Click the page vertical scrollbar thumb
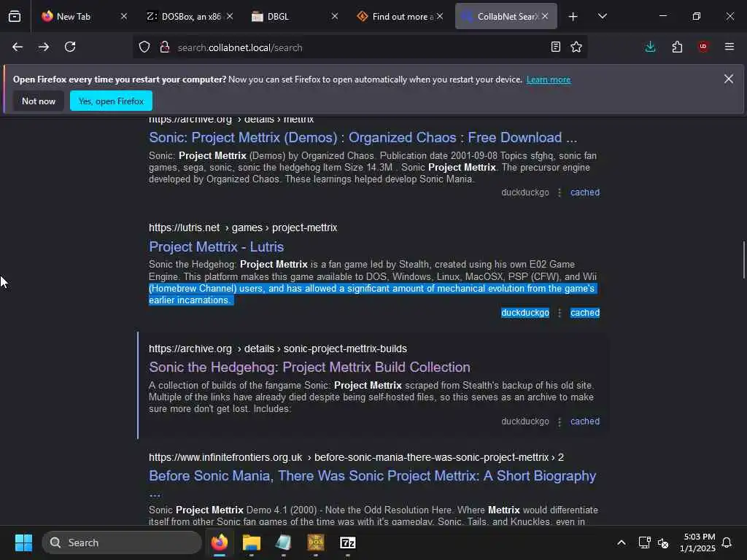This screenshot has width=747, height=560. click(743, 260)
